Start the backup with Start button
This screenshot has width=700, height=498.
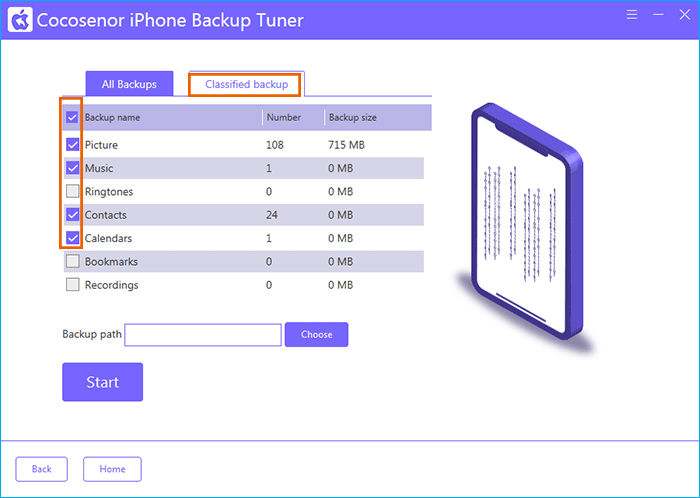[103, 382]
